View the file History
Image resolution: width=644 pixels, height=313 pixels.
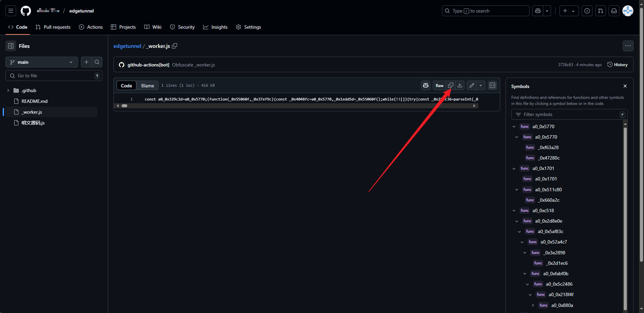coord(617,65)
